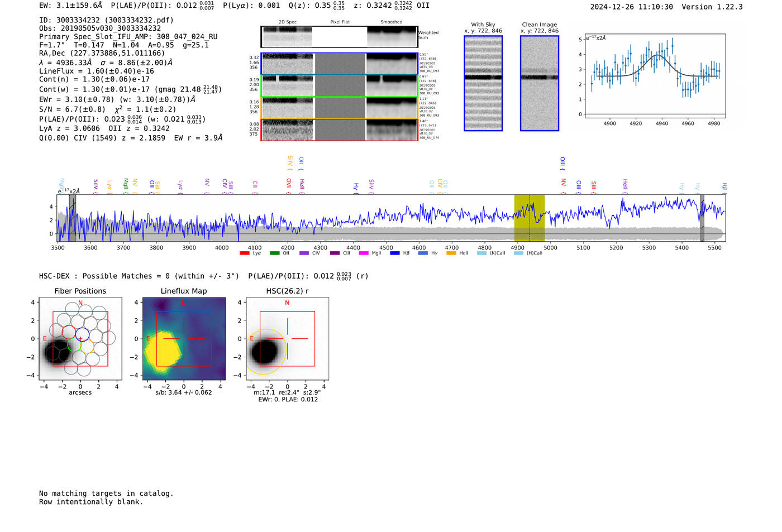782x532 pixels.
Task: Click 'No matching targets in catalog.' text
Action: coord(106,493)
